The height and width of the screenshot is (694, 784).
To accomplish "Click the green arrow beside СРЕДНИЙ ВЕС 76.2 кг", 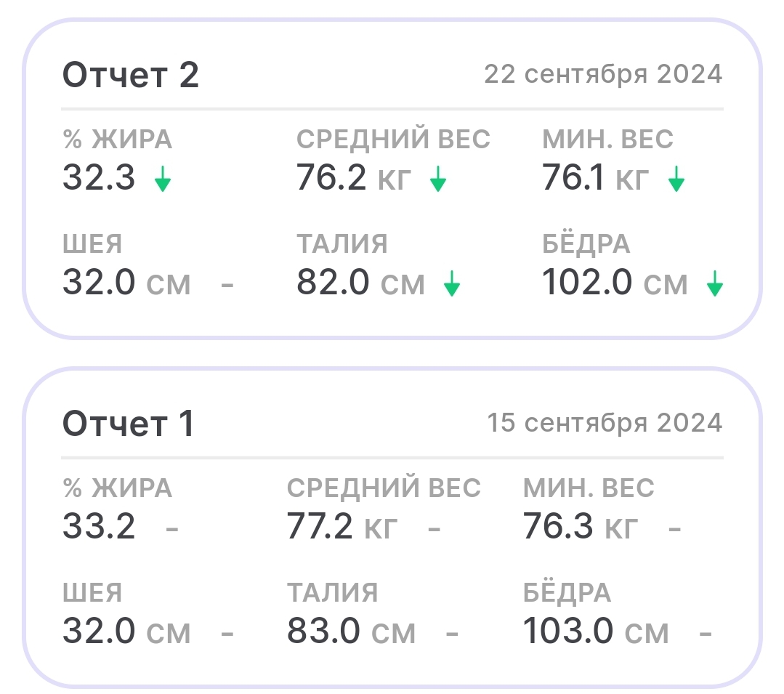I will (437, 179).
